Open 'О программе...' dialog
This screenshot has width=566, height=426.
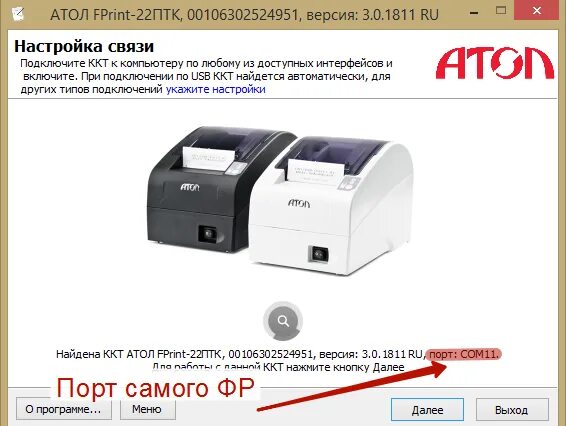click(x=63, y=409)
